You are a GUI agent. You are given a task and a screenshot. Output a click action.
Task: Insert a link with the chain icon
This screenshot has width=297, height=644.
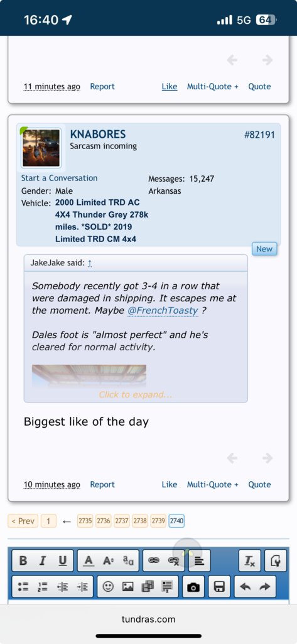[x=153, y=560]
